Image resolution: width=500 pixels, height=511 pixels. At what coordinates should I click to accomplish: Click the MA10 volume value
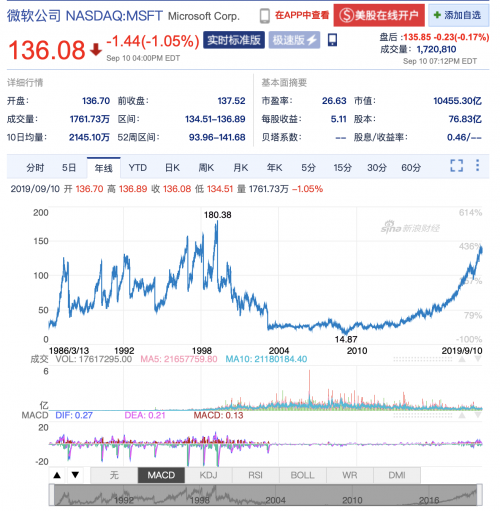coord(266,359)
